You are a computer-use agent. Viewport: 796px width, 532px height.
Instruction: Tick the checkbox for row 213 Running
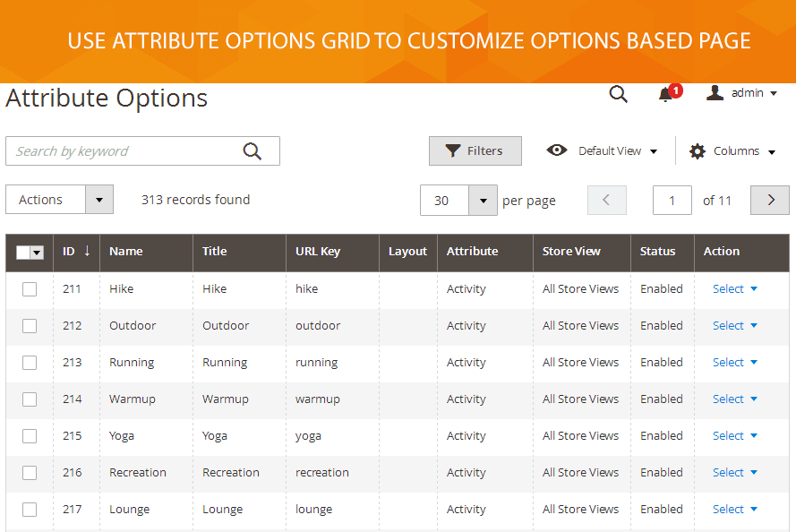30,363
